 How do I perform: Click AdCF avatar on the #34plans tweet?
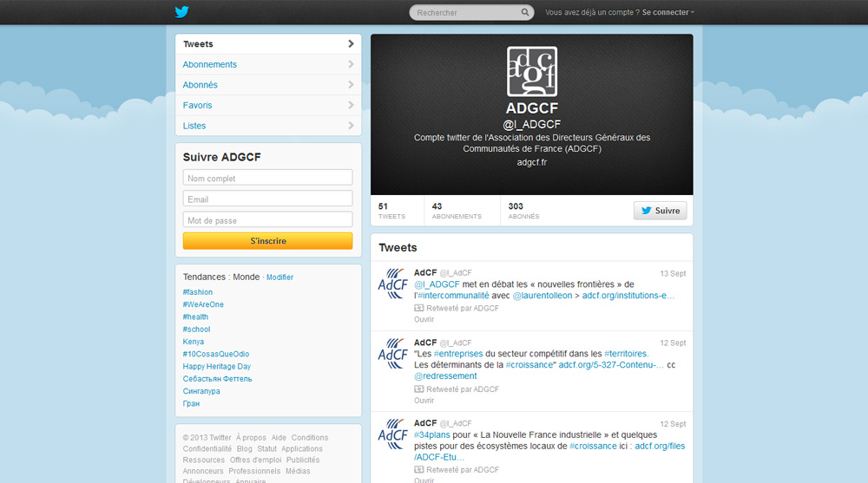tap(393, 434)
